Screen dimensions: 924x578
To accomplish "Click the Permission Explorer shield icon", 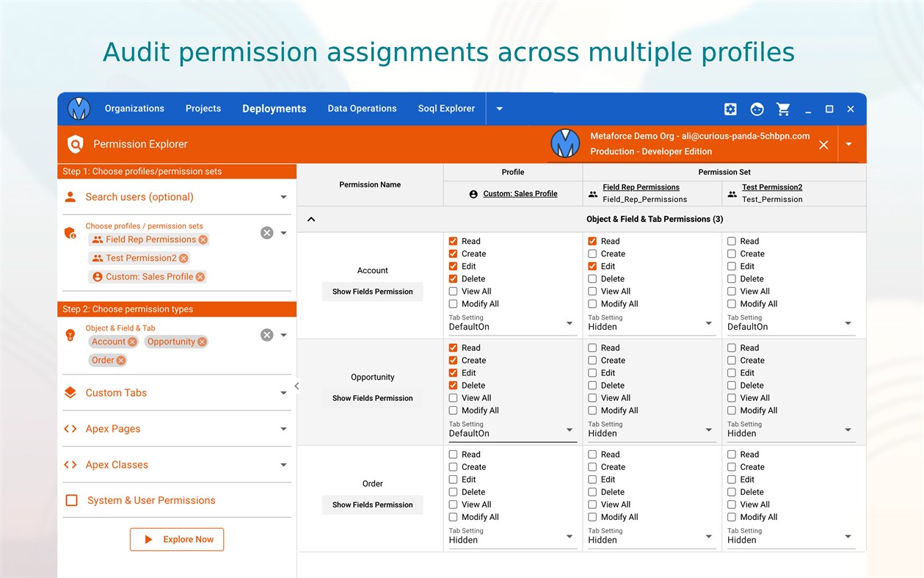I will (76, 144).
